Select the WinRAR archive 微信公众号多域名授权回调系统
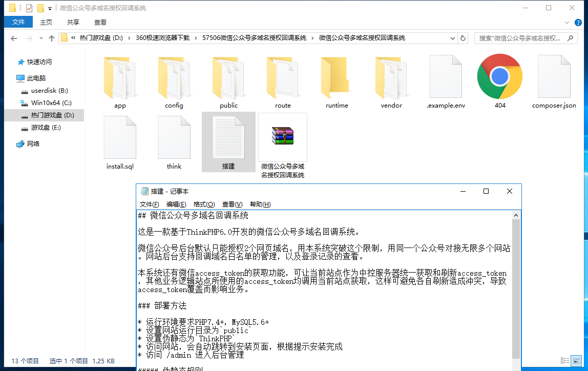588x371 pixels. (x=283, y=137)
